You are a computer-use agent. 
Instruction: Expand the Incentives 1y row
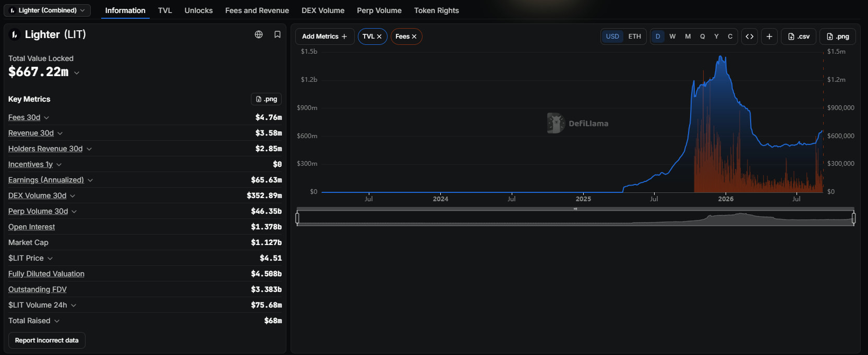tap(59, 165)
